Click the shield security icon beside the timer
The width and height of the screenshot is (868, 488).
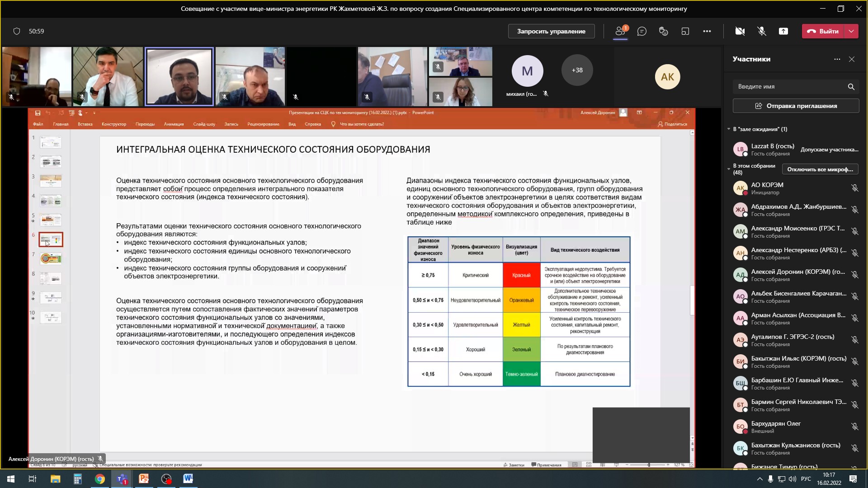coord(17,31)
